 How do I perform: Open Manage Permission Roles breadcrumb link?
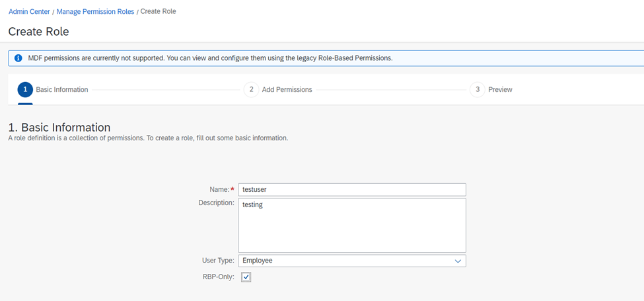pyautogui.click(x=95, y=12)
